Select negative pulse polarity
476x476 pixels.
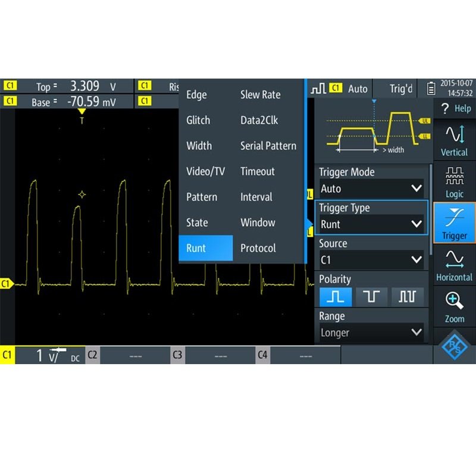pyautogui.click(x=371, y=297)
